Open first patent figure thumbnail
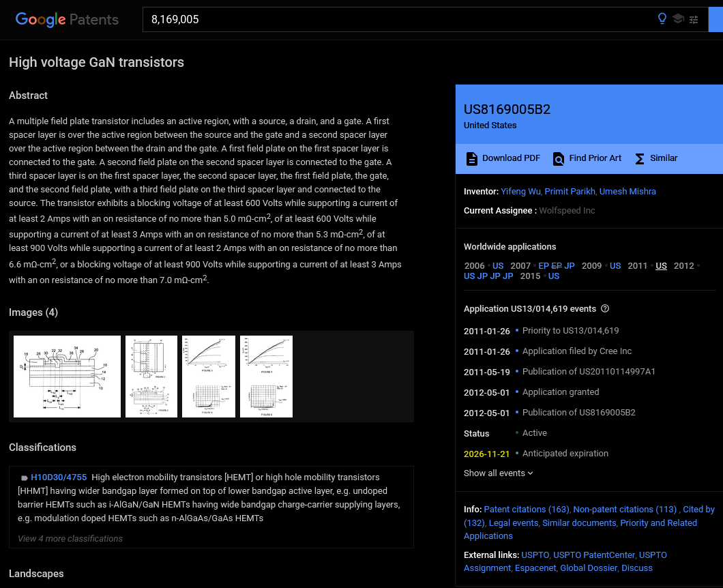This screenshot has width=723, height=588. [x=68, y=377]
